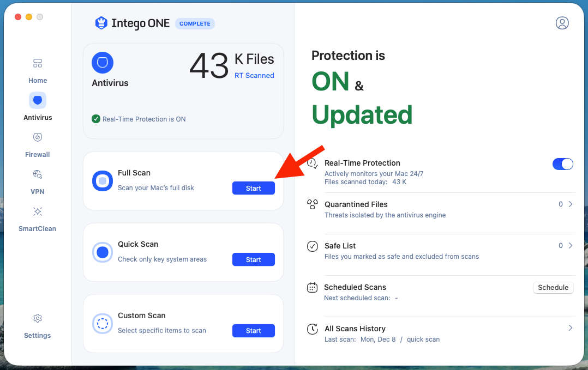Screen dimensions: 588x370
Task: Start the Custom Scan
Action: click(254, 331)
